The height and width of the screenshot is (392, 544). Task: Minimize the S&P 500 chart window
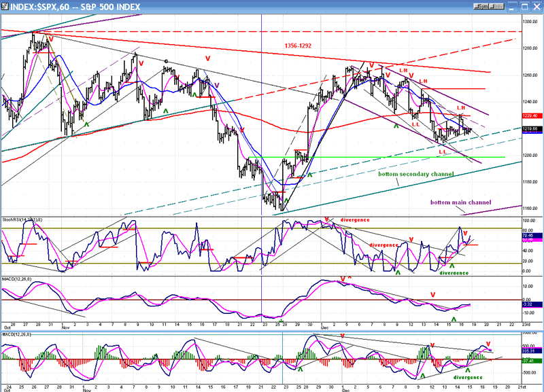click(x=511, y=7)
